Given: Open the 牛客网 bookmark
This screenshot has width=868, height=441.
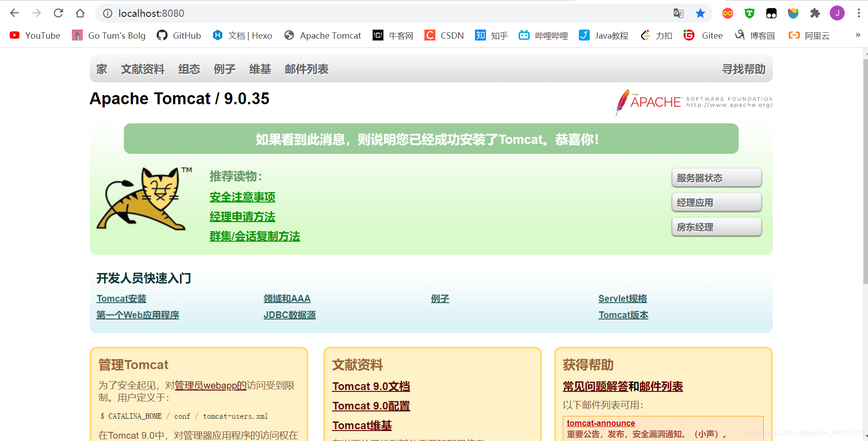Looking at the screenshot, I should [x=393, y=35].
